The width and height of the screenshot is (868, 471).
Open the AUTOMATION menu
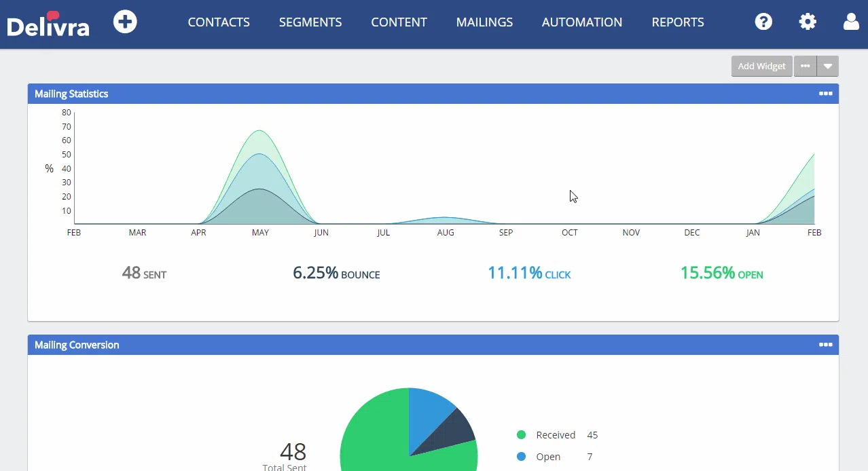click(x=582, y=22)
